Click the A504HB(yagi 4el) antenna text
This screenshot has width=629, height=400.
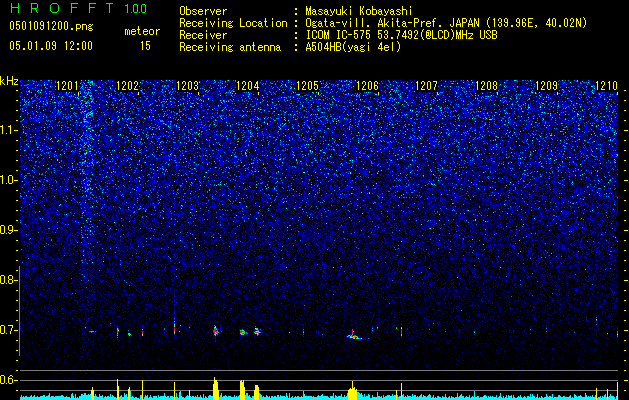pos(353,47)
